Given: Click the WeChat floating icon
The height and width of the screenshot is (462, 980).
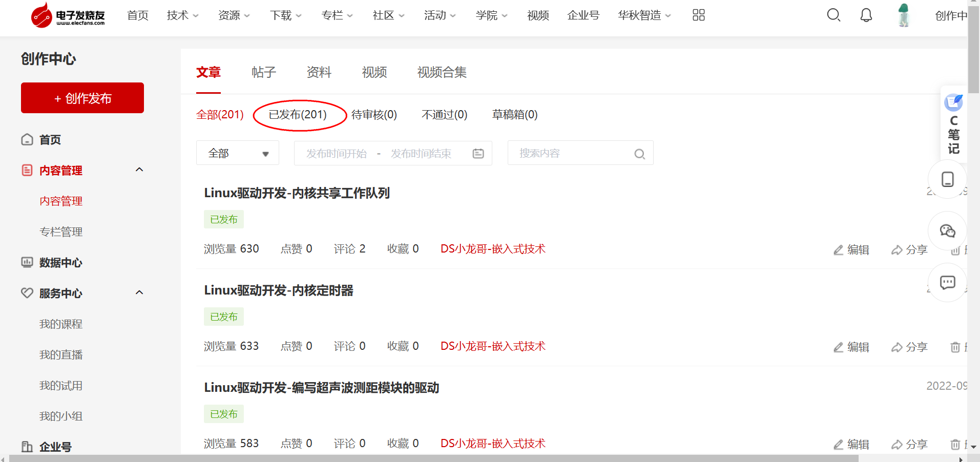Looking at the screenshot, I should coord(947,231).
